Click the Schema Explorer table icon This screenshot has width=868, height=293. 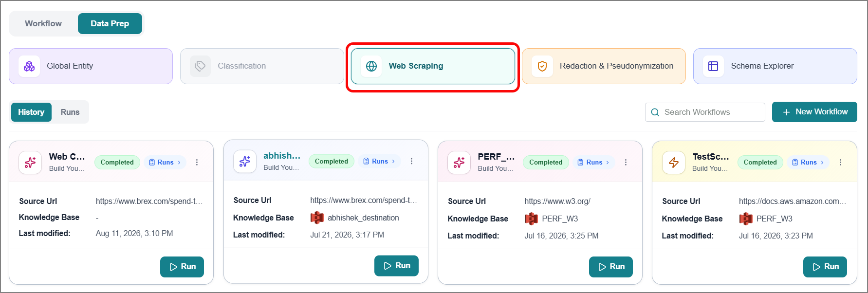tap(713, 66)
